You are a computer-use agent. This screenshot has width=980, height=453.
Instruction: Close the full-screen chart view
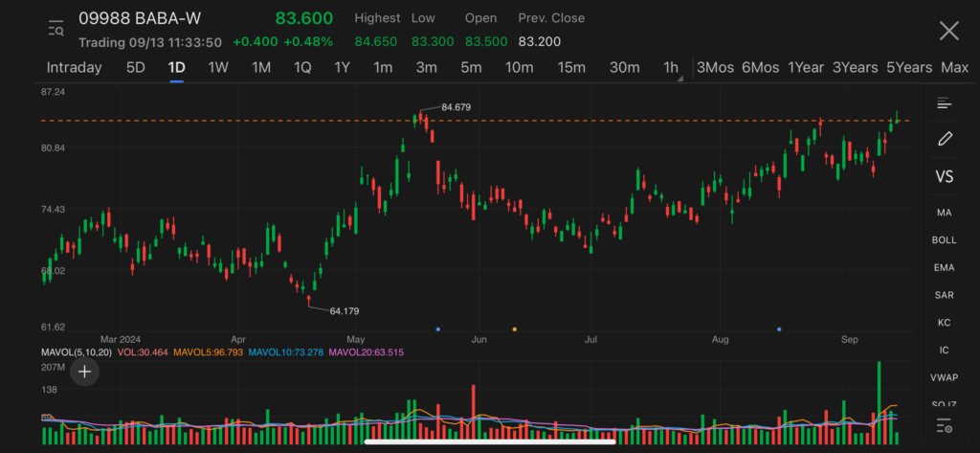click(948, 31)
